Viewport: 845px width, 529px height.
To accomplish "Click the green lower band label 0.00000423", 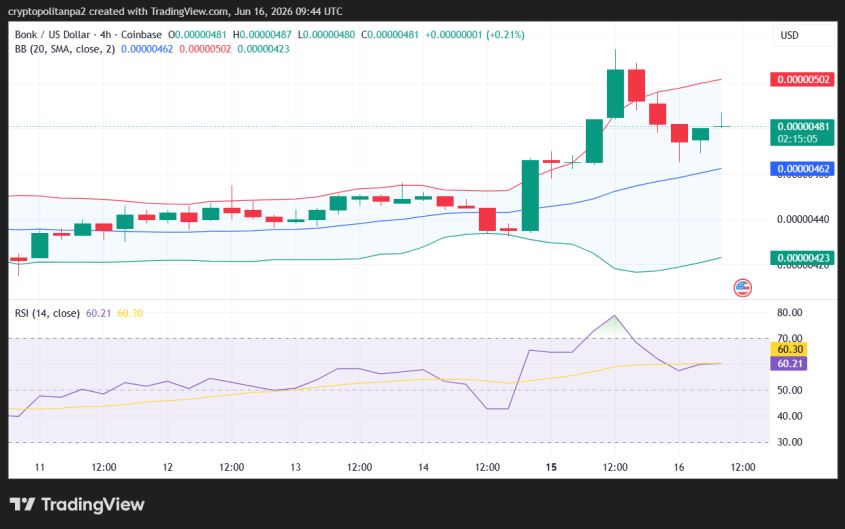I will pos(803,258).
